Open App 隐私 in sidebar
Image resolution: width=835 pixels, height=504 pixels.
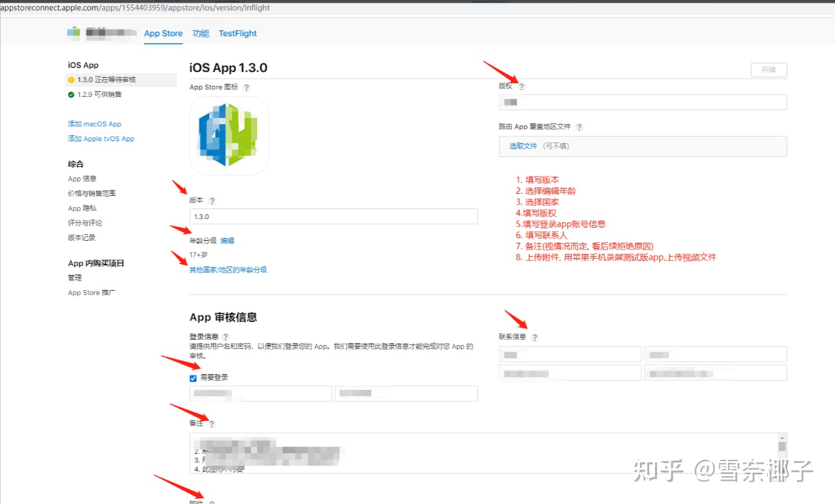(82, 208)
